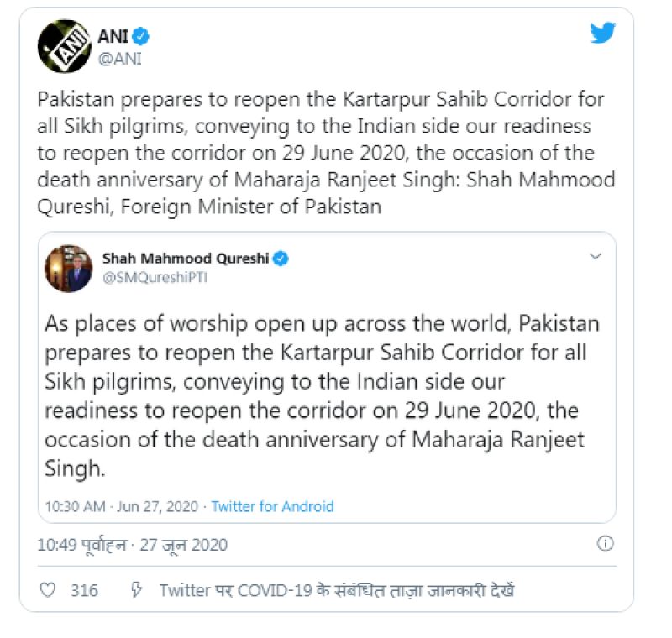Click the lightning bolt COVID-19 icon
Screen dimensions: 672x638
coord(137,591)
